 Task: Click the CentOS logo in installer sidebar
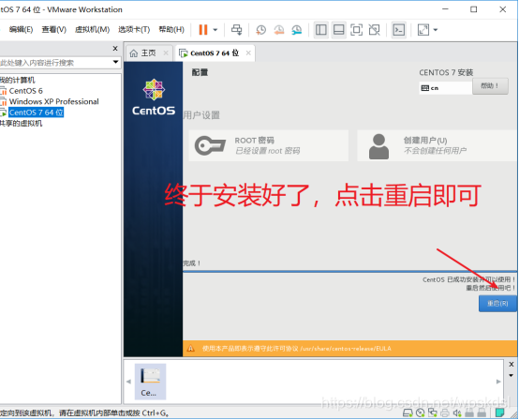[154, 97]
